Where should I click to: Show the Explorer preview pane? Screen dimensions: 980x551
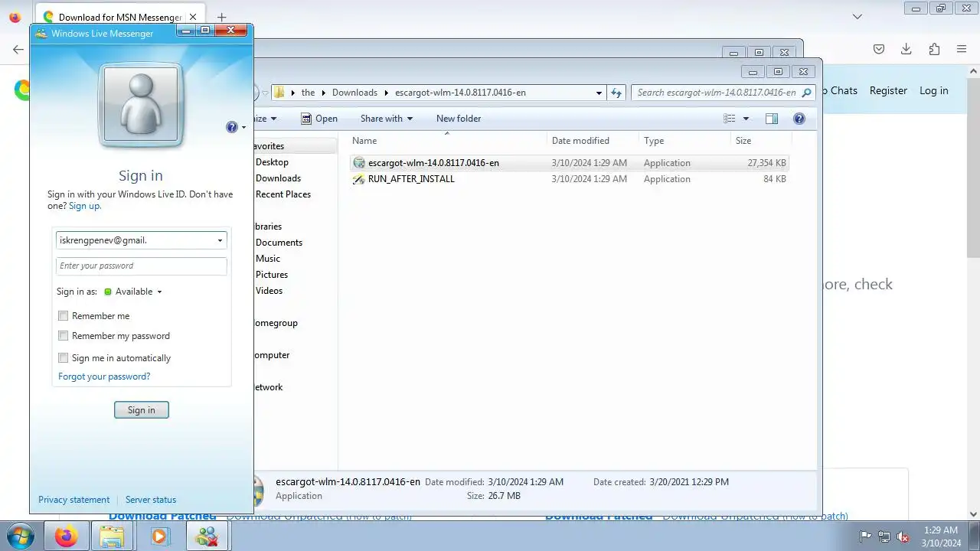772,119
